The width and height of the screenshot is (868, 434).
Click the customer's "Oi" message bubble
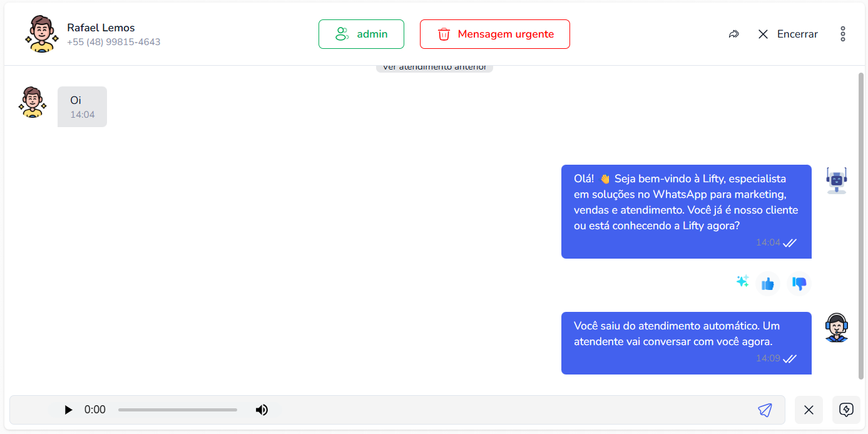pos(82,106)
